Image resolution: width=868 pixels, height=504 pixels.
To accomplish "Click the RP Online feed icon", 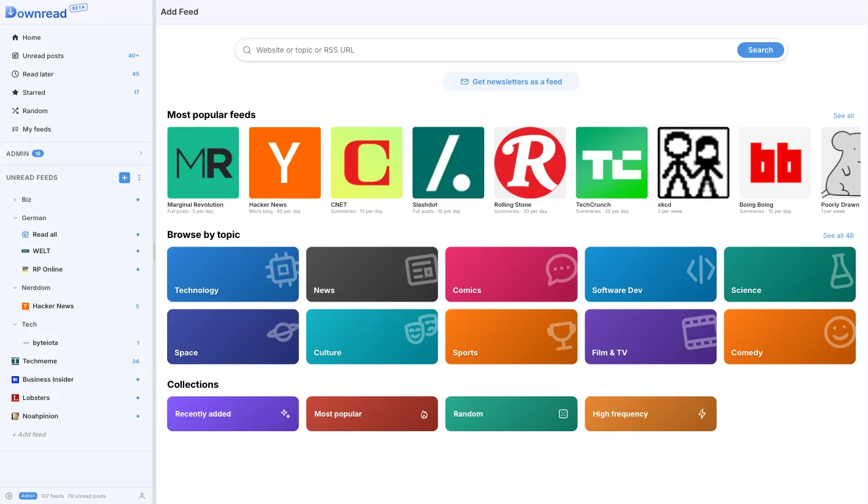I will click(x=26, y=269).
